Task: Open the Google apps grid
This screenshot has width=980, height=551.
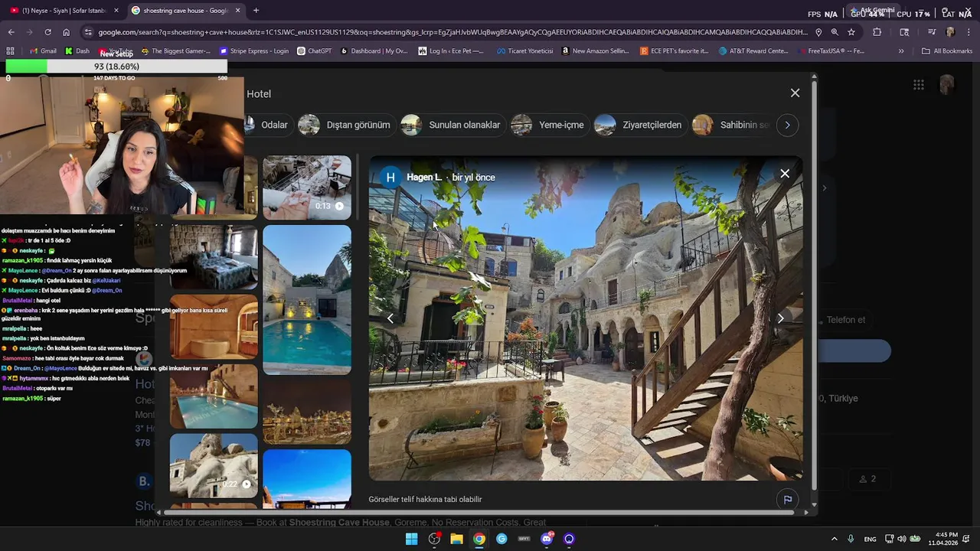Action: coord(919,85)
